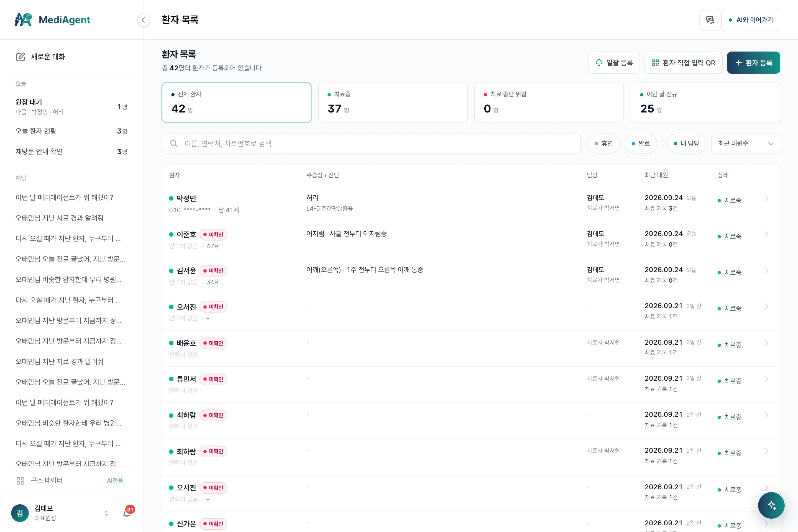Open the chat messages icon in header

pos(710,20)
